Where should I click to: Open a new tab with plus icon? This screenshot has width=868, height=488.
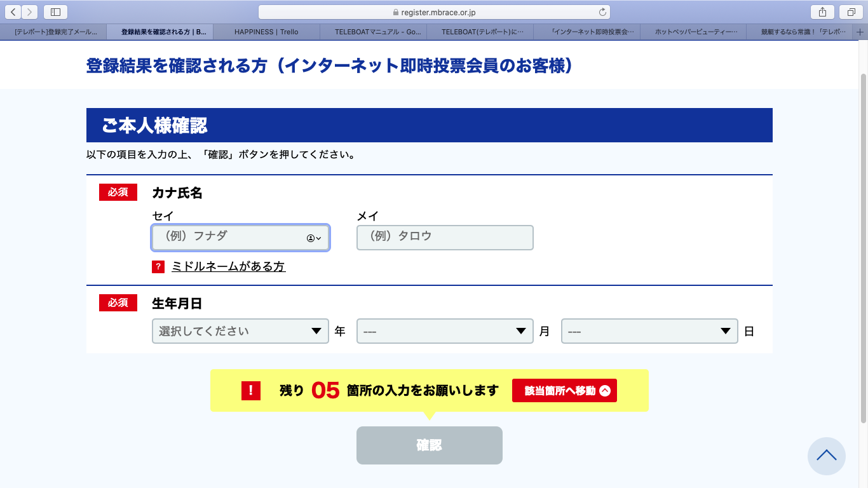[860, 32]
